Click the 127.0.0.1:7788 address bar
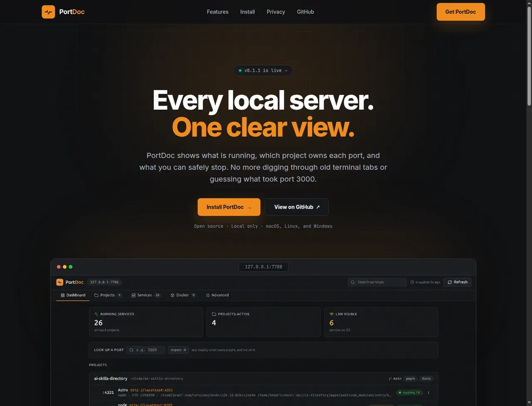 (264, 267)
